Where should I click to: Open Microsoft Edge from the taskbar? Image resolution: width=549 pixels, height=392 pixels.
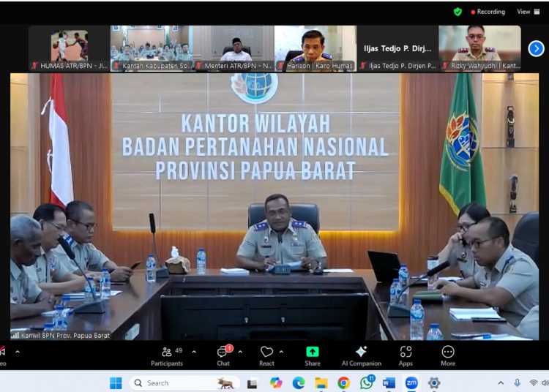point(299,383)
